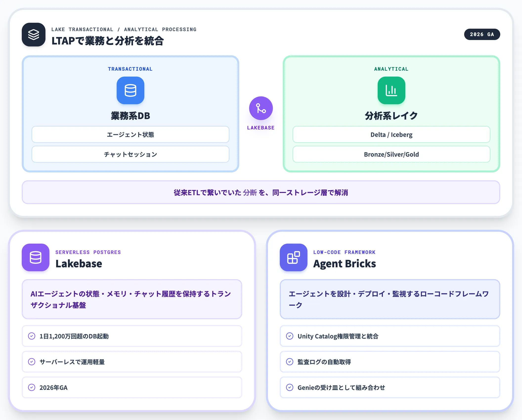The width and height of the screenshot is (522, 420).
Task: Click the ANALYTICAL label
Action: click(x=391, y=69)
